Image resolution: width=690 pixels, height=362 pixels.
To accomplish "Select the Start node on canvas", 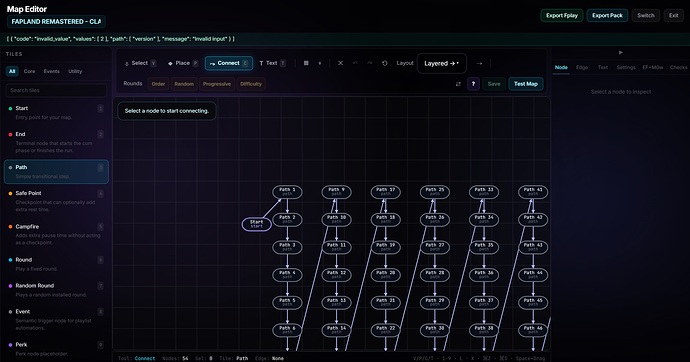I will pyautogui.click(x=257, y=224).
